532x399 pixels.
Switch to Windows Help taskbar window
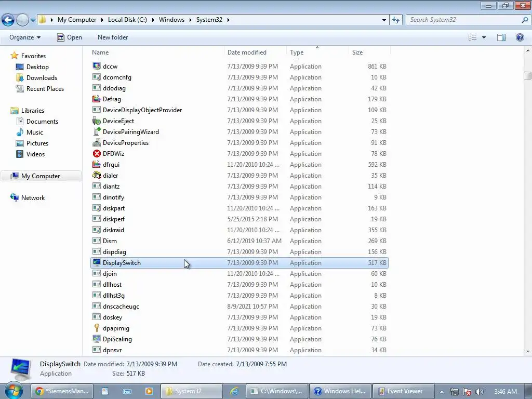point(340,391)
